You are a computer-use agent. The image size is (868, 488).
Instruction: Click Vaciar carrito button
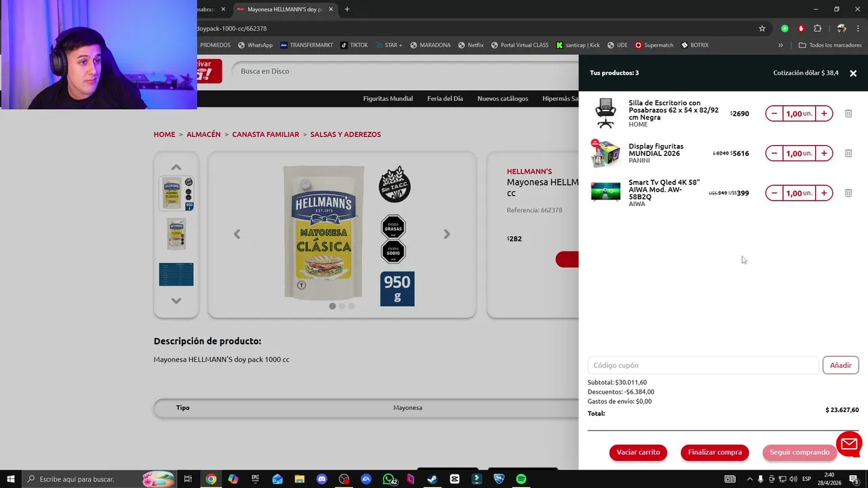point(638,452)
